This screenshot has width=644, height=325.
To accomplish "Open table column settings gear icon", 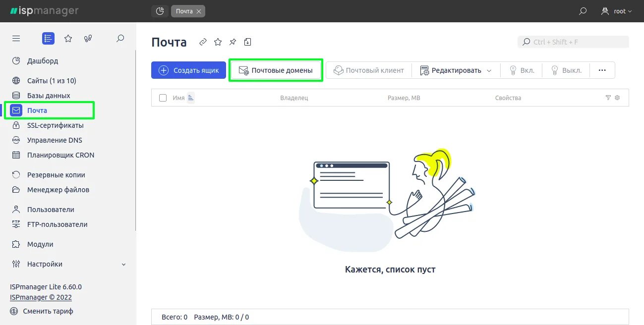I will [x=617, y=98].
